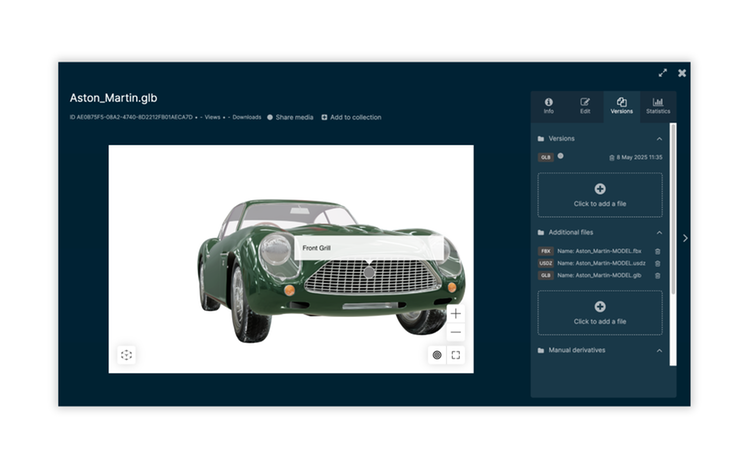Collapse the Additional files section

click(659, 232)
